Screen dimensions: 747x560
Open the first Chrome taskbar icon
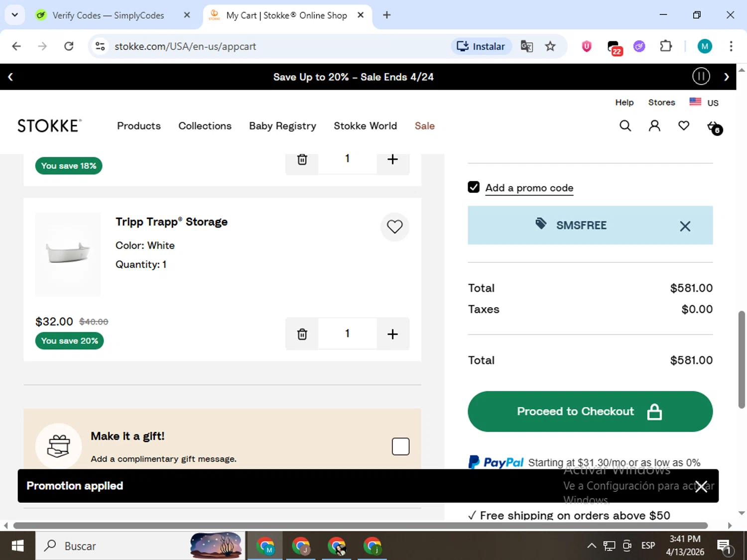tap(265, 546)
